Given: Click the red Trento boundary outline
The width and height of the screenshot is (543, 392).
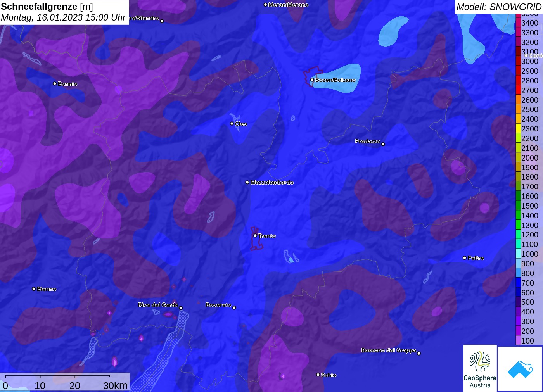Looking at the screenshot, I should tap(256, 239).
